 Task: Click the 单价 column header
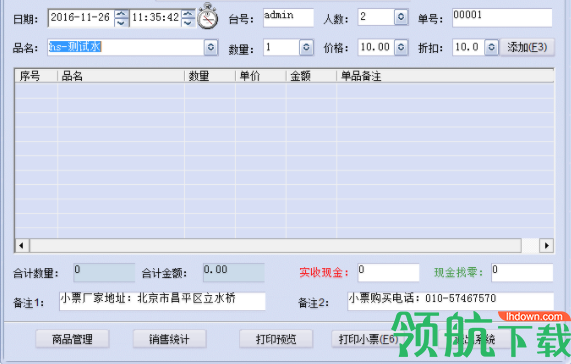[x=261, y=76]
